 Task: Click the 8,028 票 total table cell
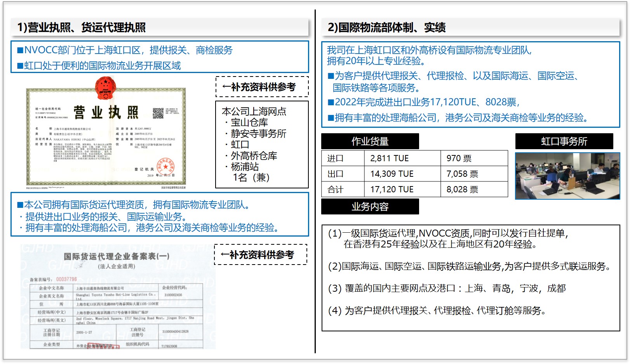[x=474, y=190]
